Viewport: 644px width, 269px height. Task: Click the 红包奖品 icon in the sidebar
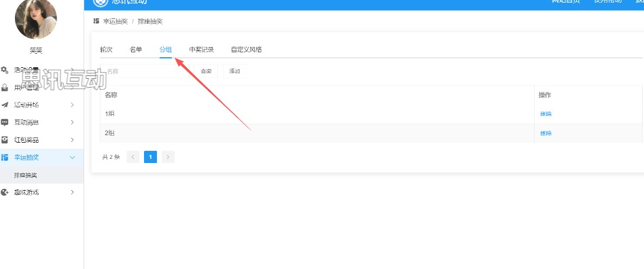tap(5, 140)
